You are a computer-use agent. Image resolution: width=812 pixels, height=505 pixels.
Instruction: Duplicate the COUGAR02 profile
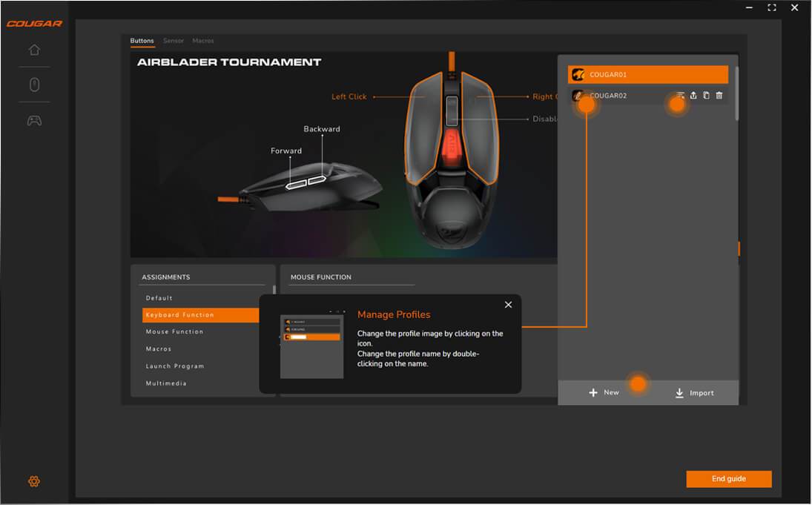707,96
